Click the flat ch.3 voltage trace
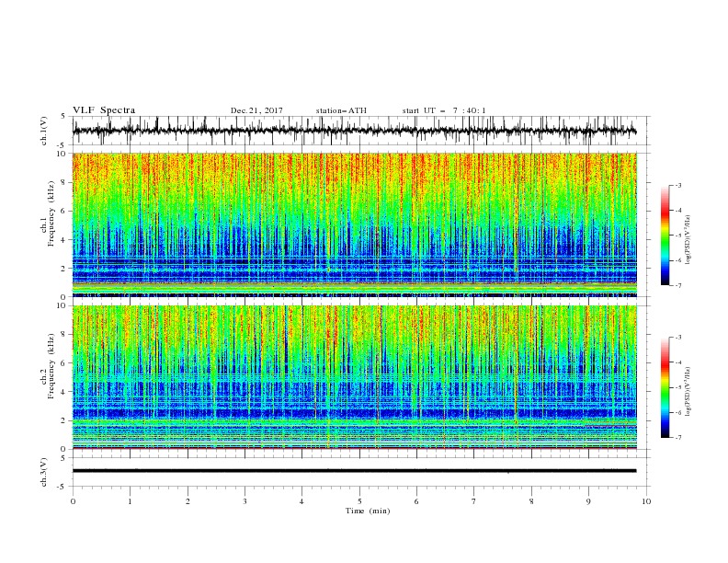Viewport: 728px width, 563px height. point(354,471)
